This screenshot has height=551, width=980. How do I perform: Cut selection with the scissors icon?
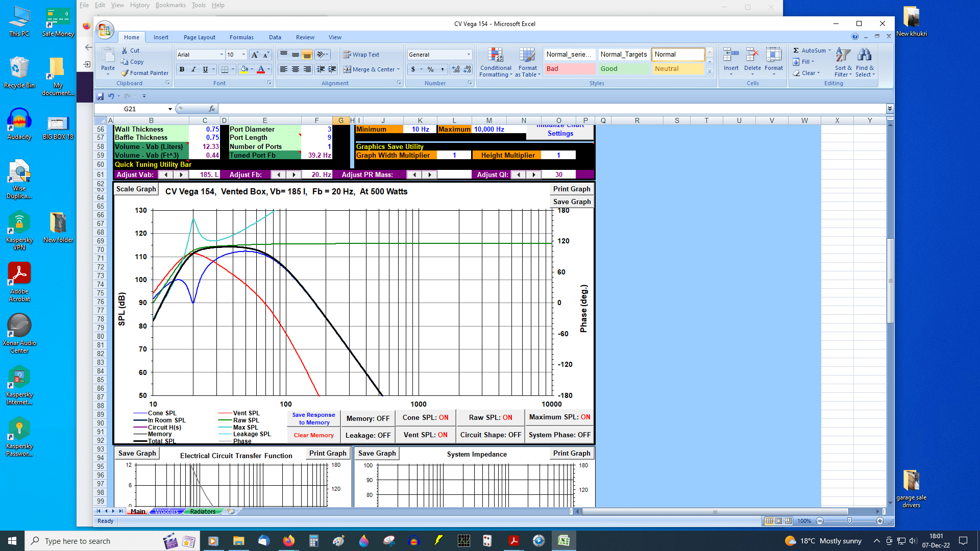pyautogui.click(x=125, y=51)
